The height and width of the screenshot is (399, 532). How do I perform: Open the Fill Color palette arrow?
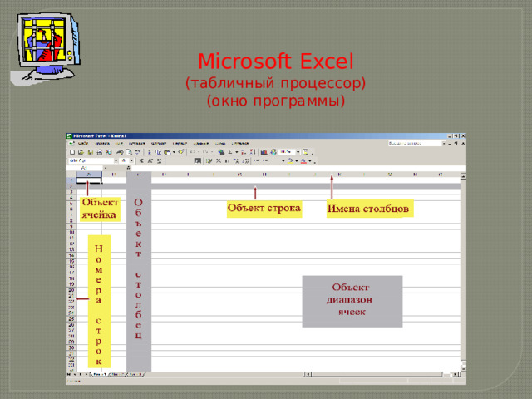[x=297, y=161]
